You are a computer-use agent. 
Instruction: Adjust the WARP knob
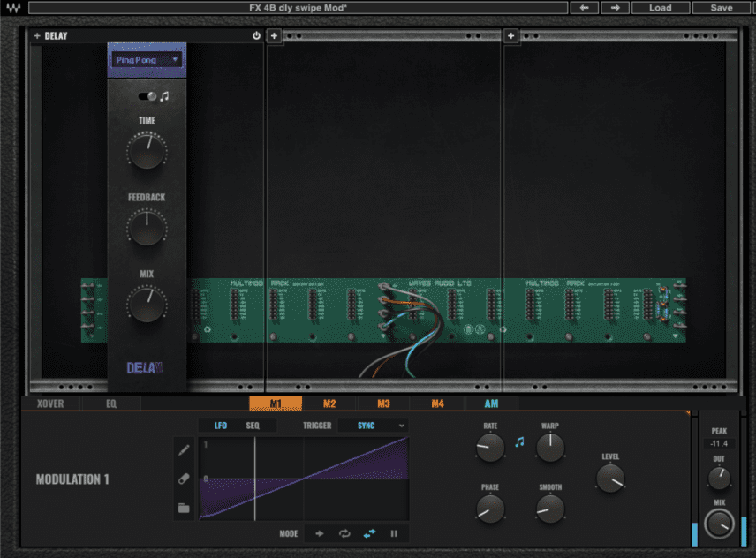pyautogui.click(x=550, y=448)
